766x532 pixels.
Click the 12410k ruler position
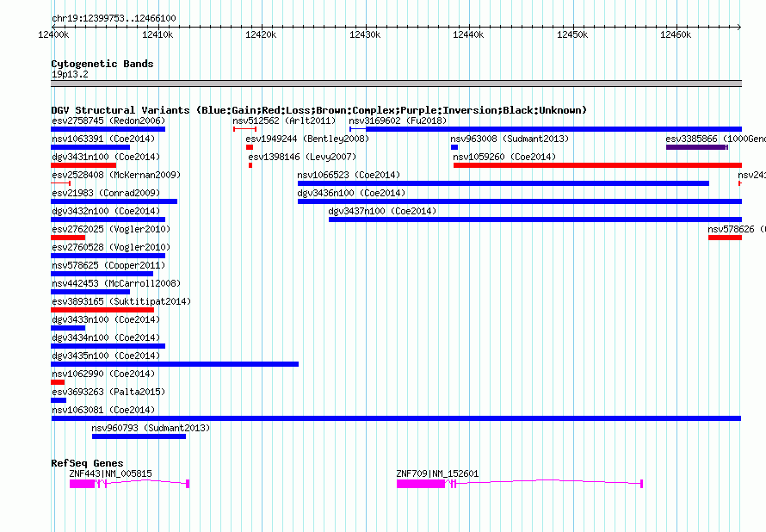click(158, 34)
